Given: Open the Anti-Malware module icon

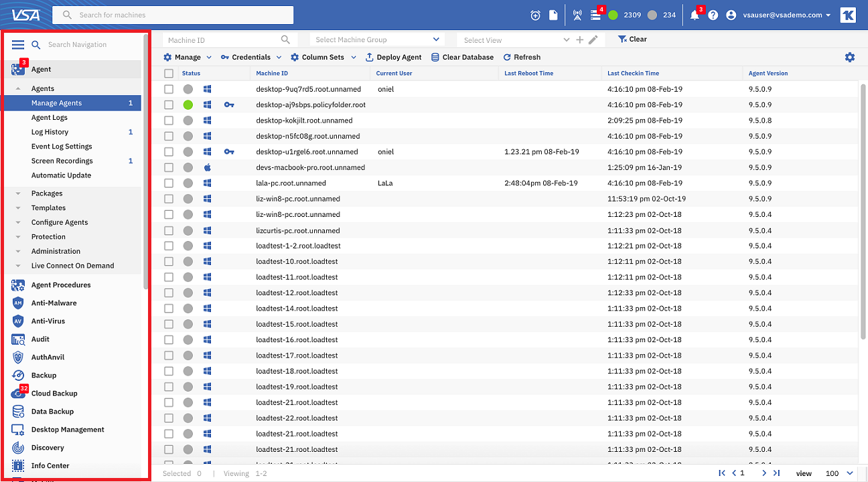Looking at the screenshot, I should click(x=18, y=303).
